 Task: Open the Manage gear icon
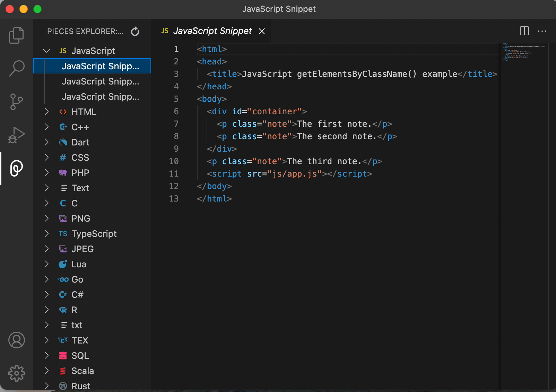pos(16,373)
